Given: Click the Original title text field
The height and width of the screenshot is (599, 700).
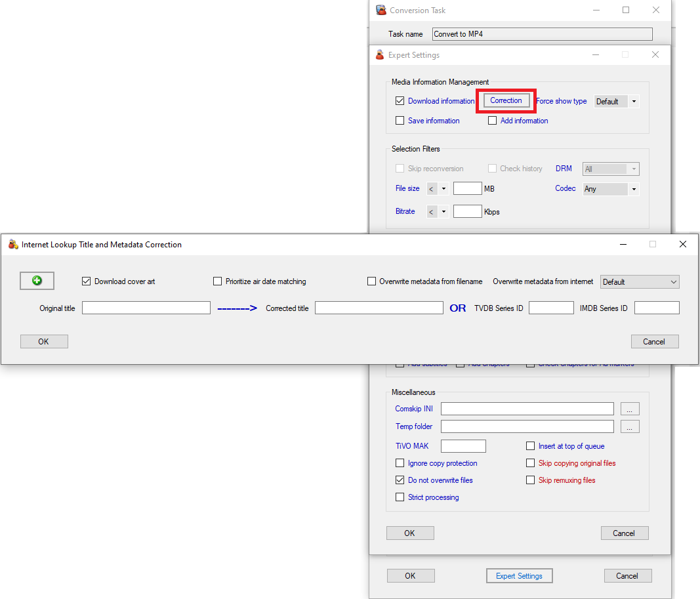Looking at the screenshot, I should pyautogui.click(x=146, y=308).
